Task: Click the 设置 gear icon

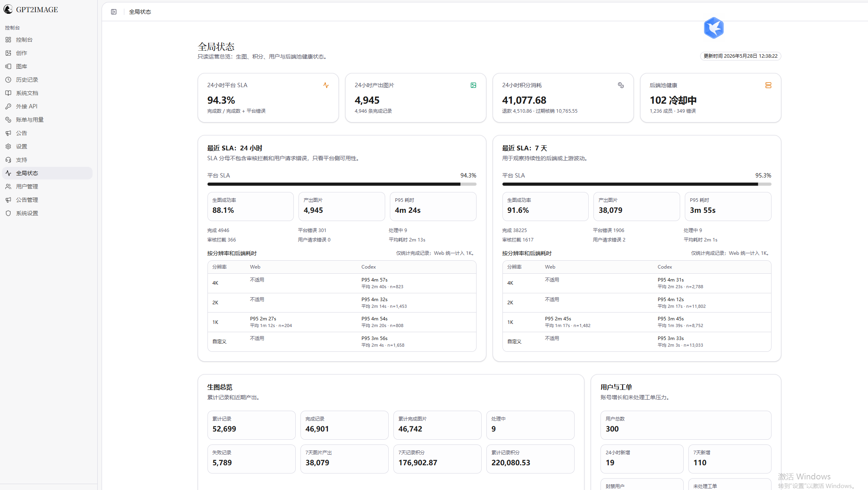Action: [8, 146]
